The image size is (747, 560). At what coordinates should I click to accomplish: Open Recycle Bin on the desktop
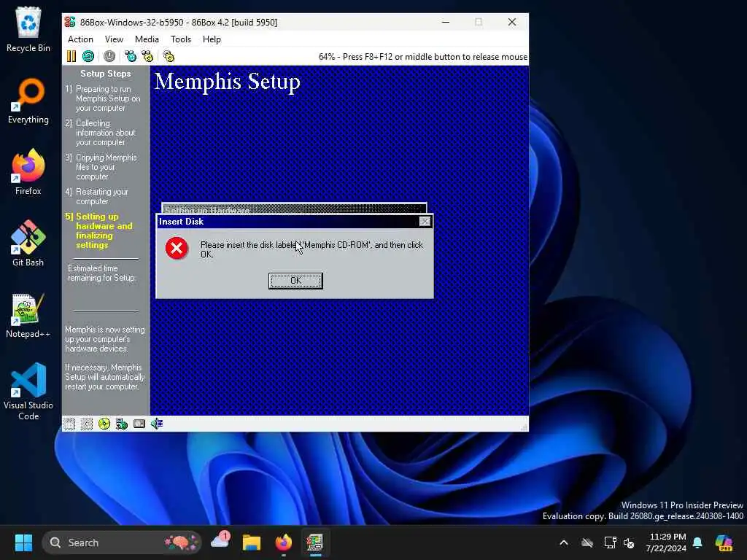pyautogui.click(x=28, y=29)
